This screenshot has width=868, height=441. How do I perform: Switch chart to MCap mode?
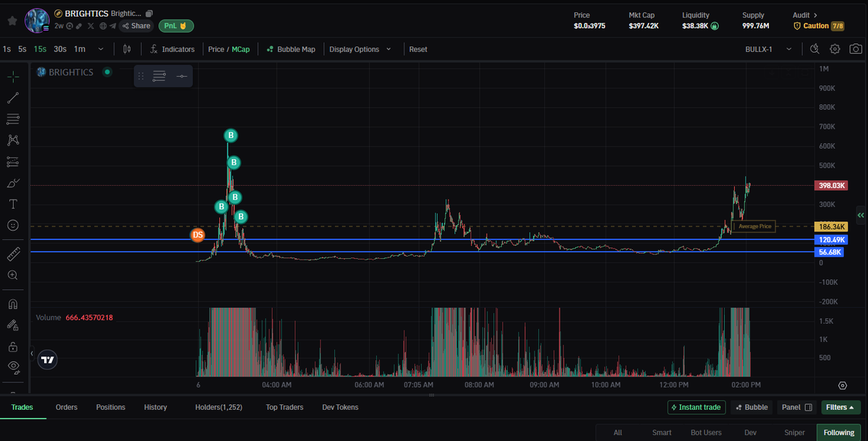coord(241,49)
